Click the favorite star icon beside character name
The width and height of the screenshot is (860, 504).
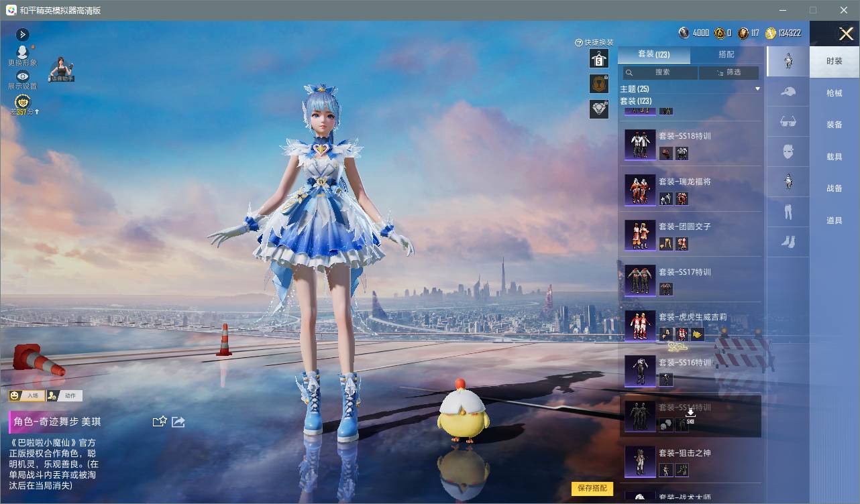coord(160,422)
